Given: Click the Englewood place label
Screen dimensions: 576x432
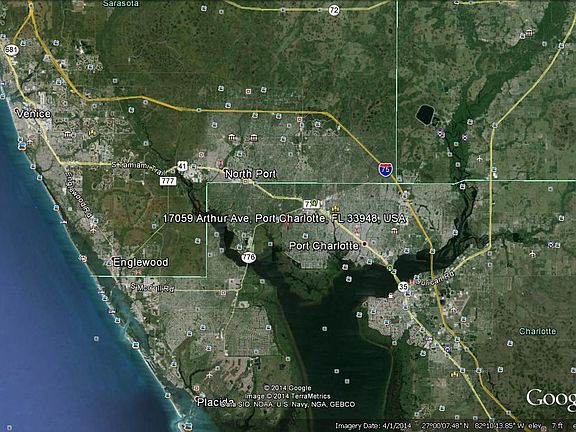Looking at the screenshot, I should pos(141,262).
